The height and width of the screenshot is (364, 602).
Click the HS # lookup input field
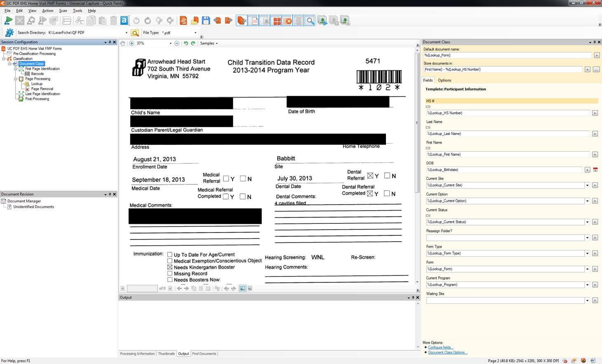coord(508,113)
